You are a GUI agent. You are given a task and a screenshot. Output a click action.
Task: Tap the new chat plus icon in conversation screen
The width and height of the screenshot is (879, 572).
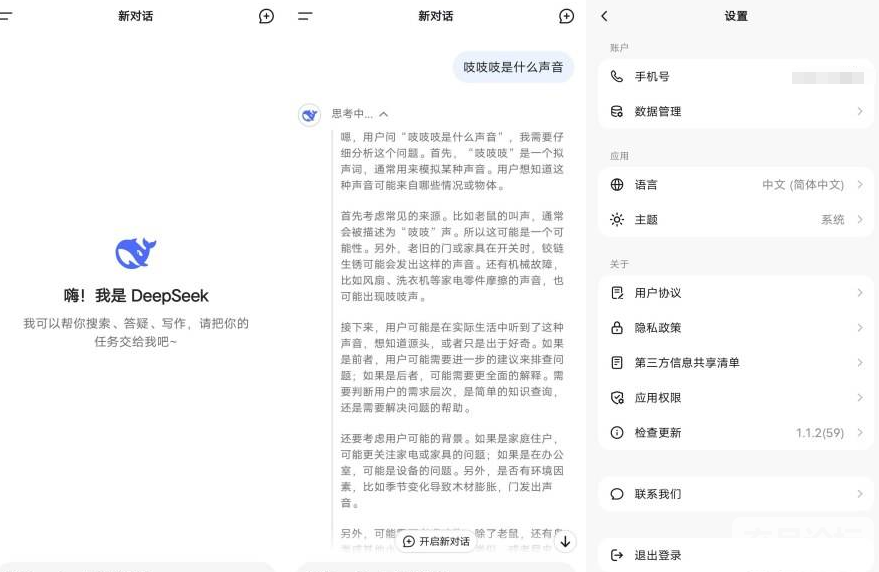[567, 16]
